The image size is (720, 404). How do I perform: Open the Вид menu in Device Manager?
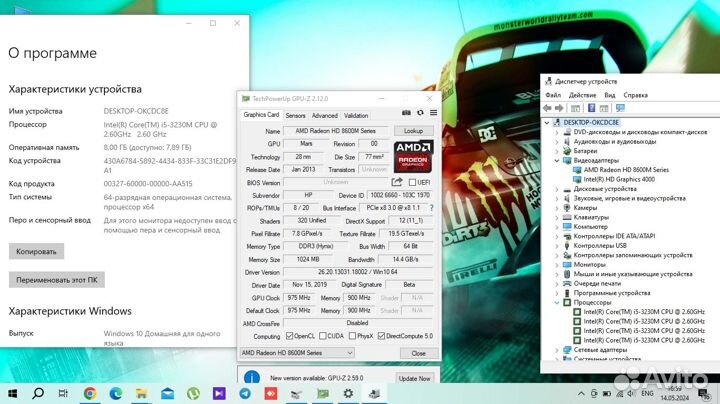pos(610,95)
